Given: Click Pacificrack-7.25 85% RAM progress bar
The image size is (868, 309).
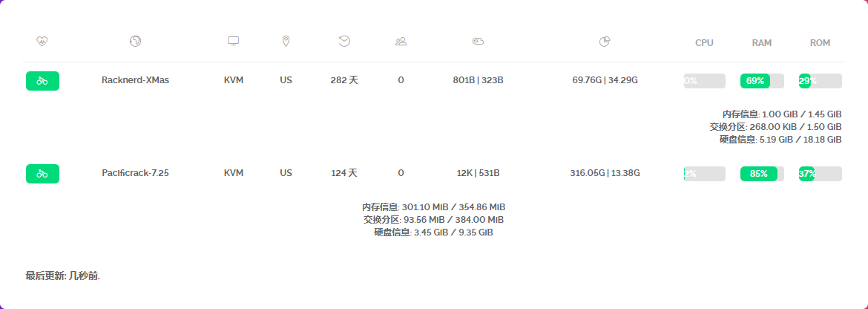Looking at the screenshot, I should click(762, 174).
